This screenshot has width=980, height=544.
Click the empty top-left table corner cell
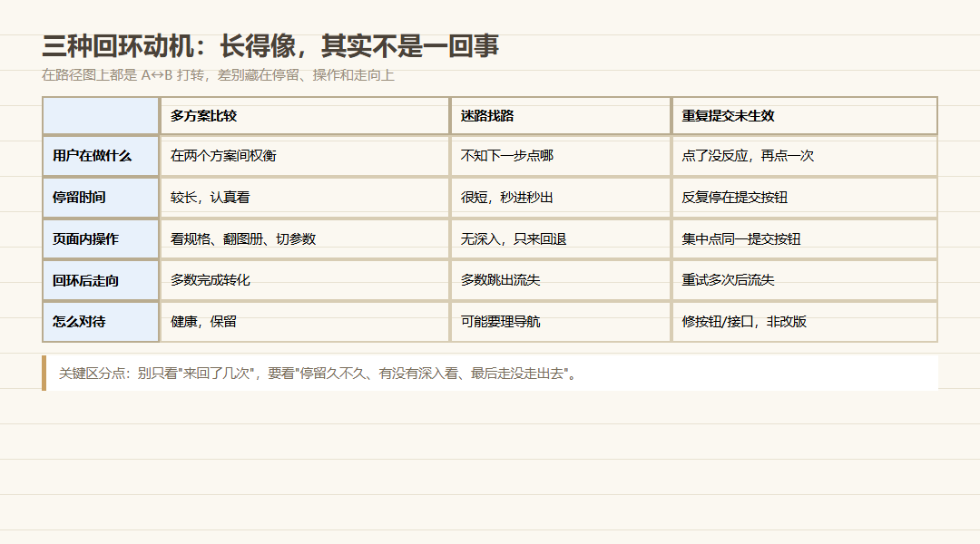(x=101, y=115)
